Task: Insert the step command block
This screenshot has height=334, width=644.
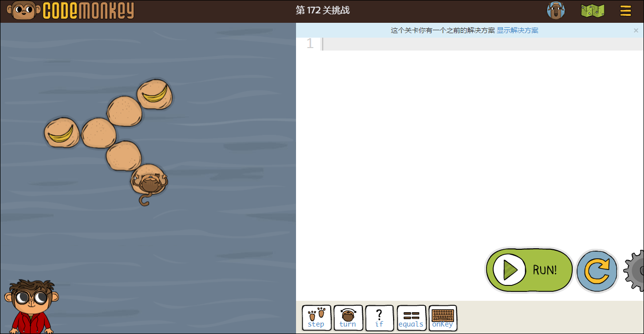Action: point(316,318)
